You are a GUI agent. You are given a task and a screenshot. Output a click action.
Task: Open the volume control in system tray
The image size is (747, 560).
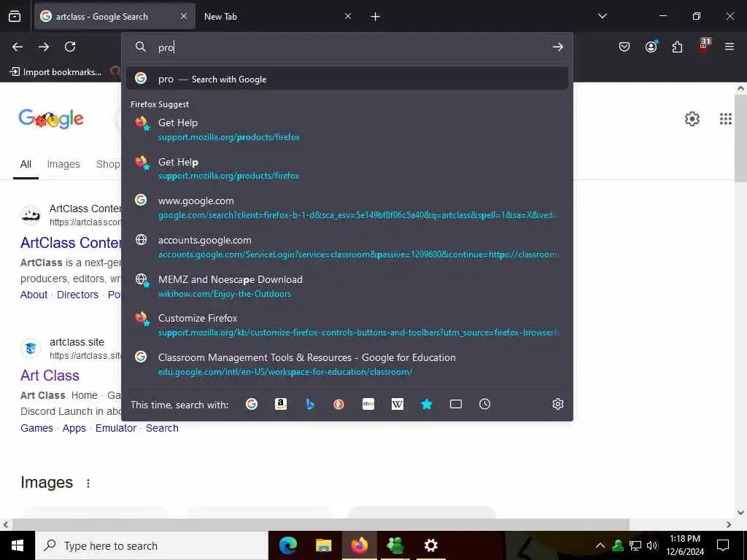(652, 545)
